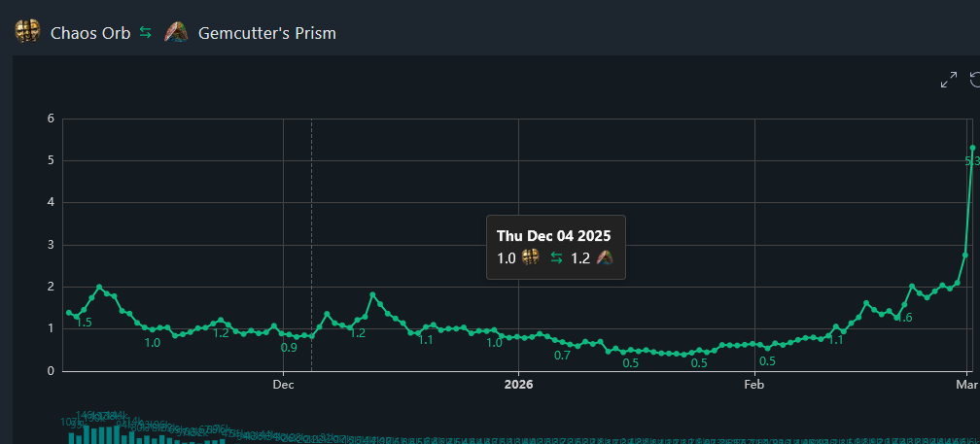
Task: Click the swap arrows icon in the header
Action: pos(146,32)
